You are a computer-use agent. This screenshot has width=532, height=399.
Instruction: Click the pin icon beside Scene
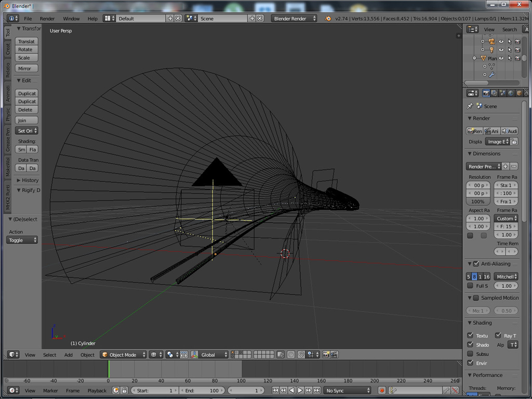click(x=470, y=106)
